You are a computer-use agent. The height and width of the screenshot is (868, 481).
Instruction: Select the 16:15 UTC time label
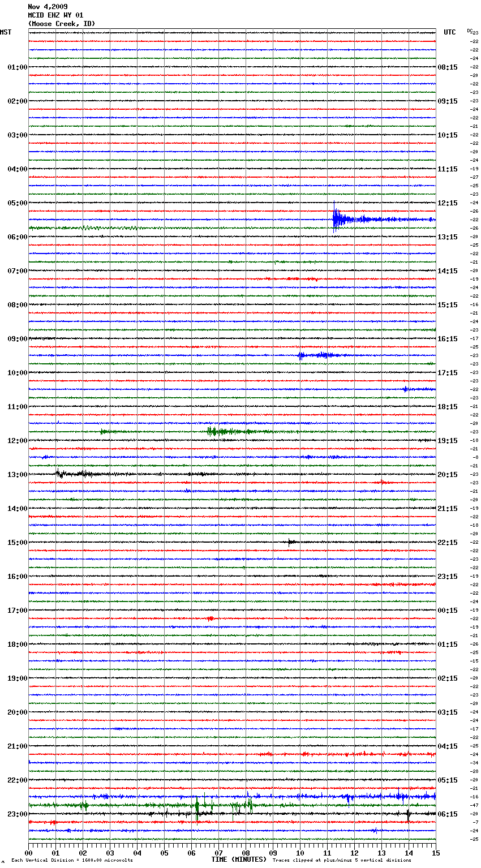click(x=448, y=339)
